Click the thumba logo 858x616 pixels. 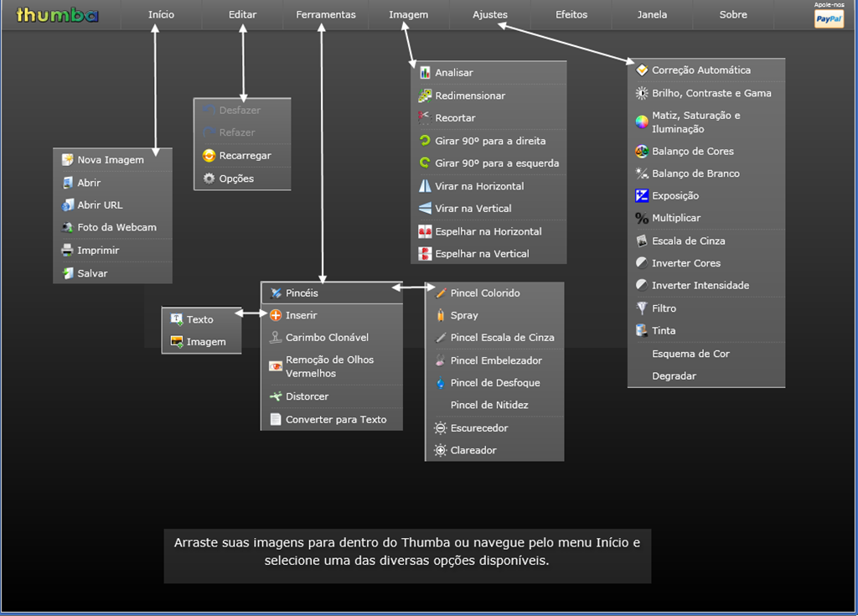pyautogui.click(x=57, y=15)
